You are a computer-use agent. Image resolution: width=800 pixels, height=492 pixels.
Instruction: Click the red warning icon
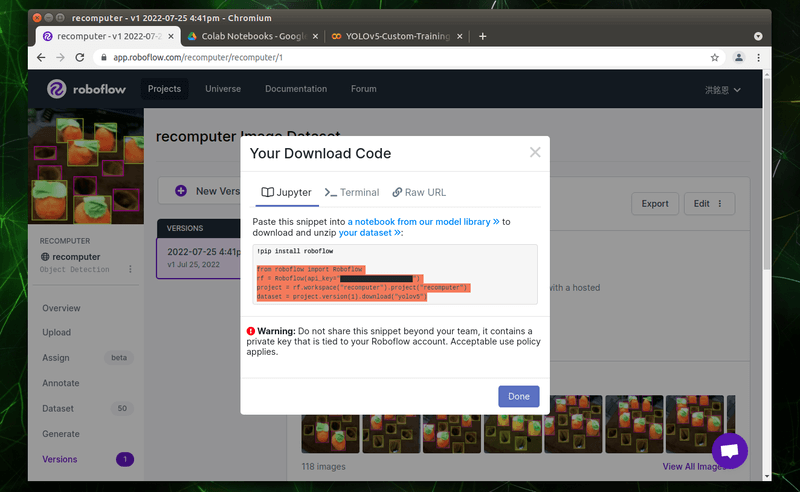pyautogui.click(x=251, y=331)
